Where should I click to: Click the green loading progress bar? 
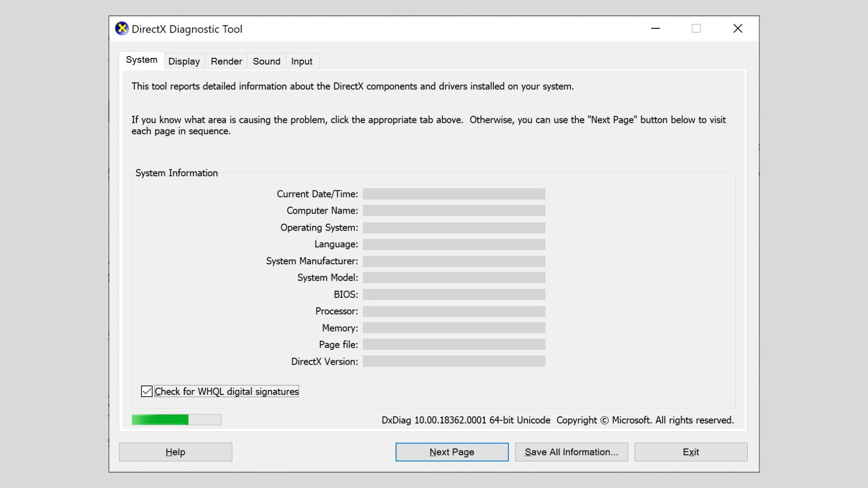point(176,420)
